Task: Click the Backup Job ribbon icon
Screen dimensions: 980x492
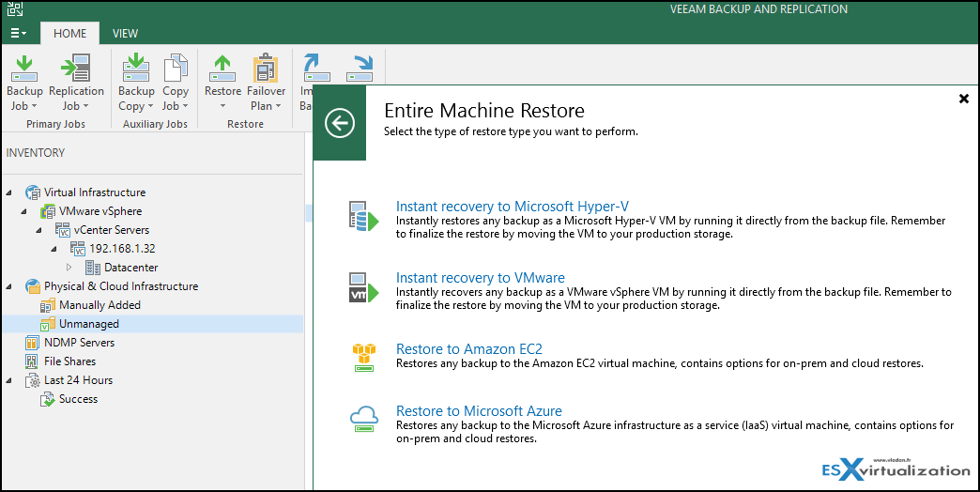Action: (x=23, y=69)
